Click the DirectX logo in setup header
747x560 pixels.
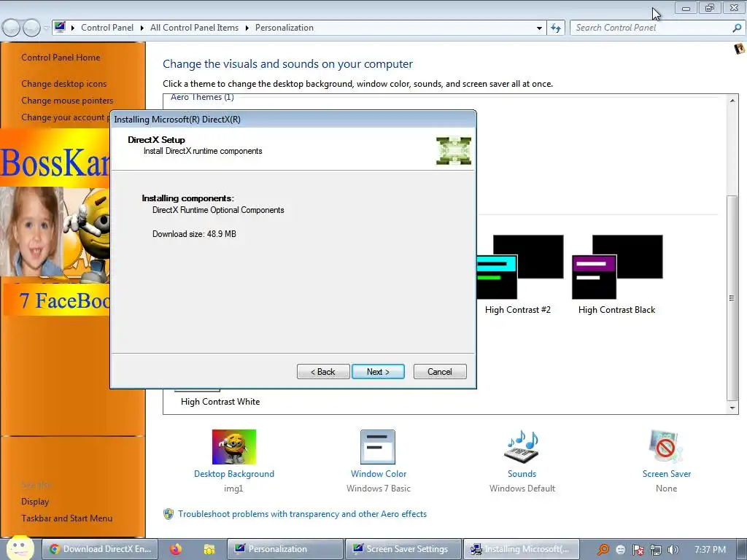(454, 151)
